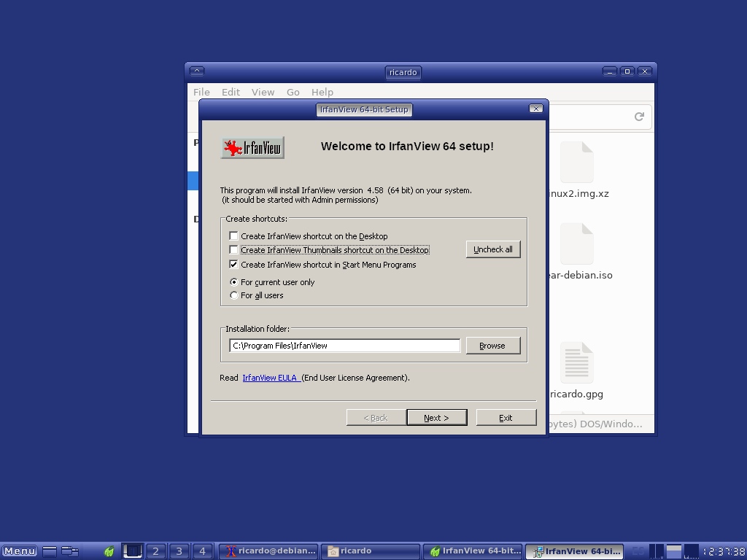Screen dimensions: 747x560
Task: Switch to workspace 2
Action: coord(156,551)
